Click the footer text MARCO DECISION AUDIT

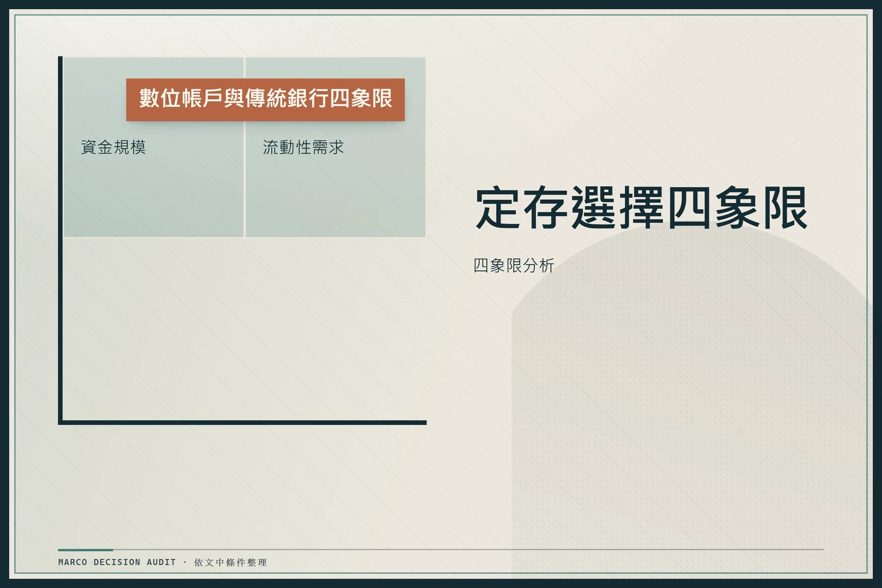coord(117,562)
